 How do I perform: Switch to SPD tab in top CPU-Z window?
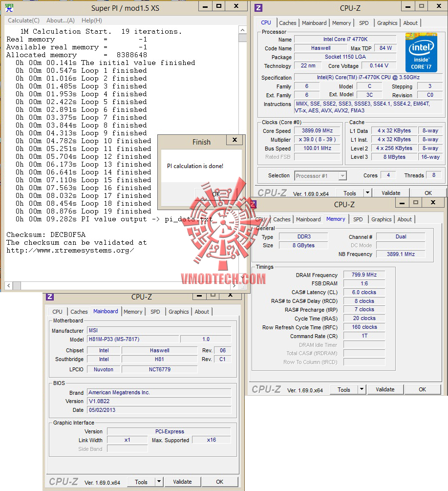363,23
